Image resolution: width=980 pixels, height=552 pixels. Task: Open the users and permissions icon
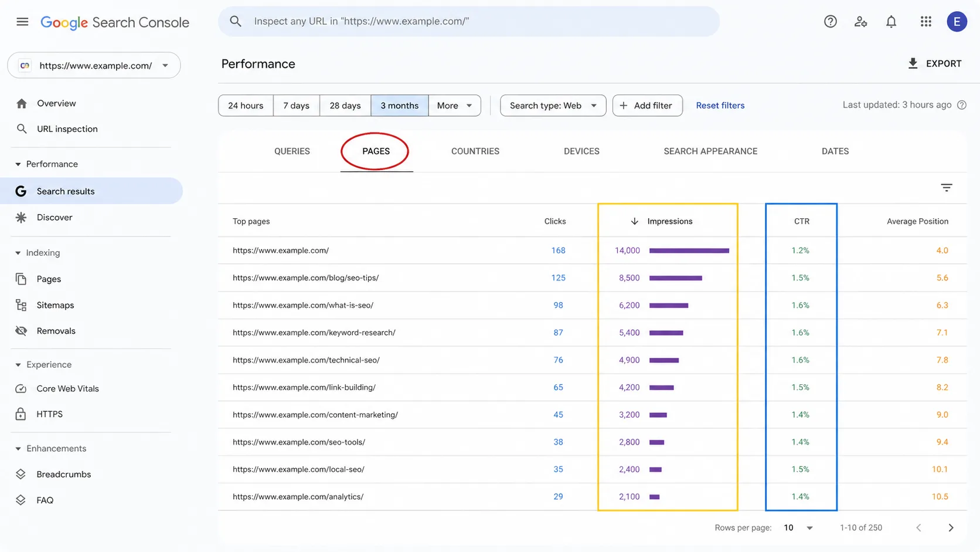pyautogui.click(x=860, y=22)
